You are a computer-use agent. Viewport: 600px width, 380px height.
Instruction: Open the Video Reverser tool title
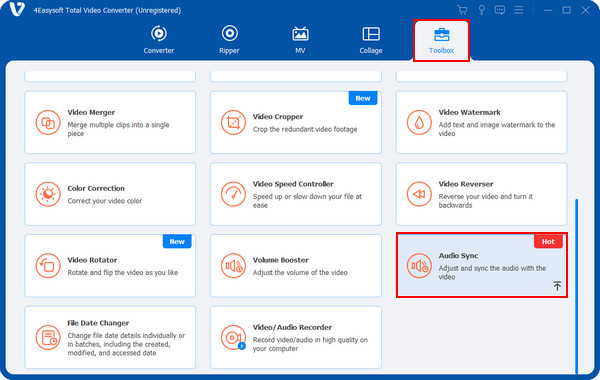tap(466, 184)
